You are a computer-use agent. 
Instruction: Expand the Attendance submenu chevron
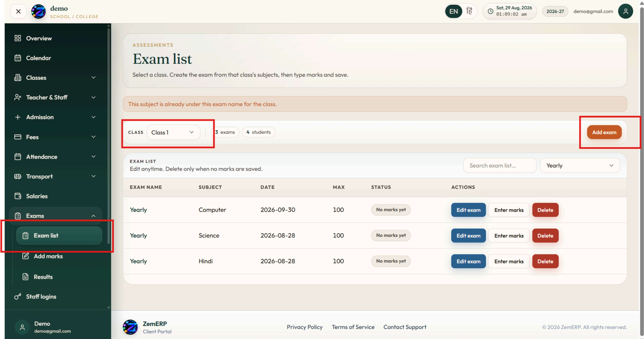click(x=93, y=157)
